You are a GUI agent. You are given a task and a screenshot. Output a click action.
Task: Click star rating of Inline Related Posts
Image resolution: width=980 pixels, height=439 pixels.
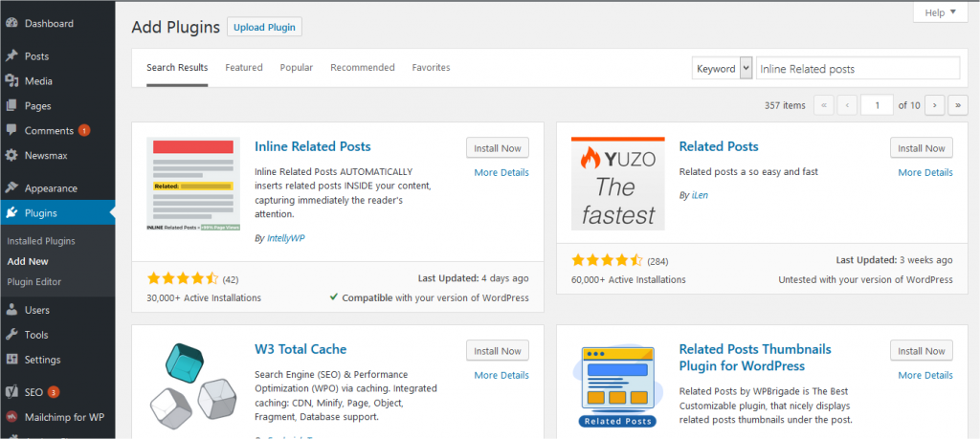tap(183, 278)
